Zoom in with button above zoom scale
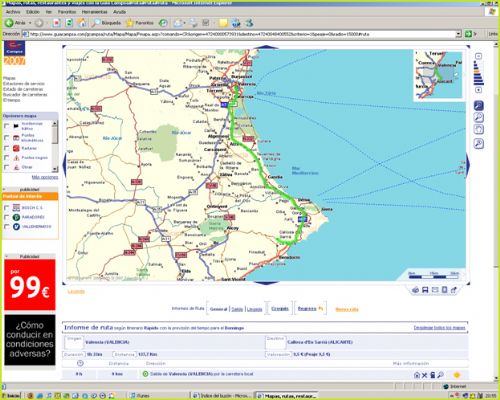The image size is (500, 400). click(x=478, y=56)
